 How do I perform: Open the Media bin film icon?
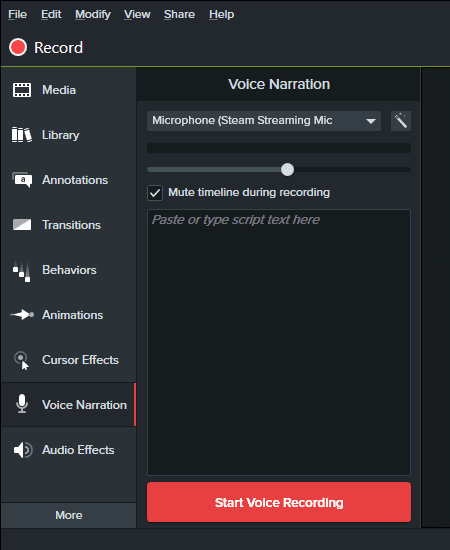pyautogui.click(x=22, y=90)
